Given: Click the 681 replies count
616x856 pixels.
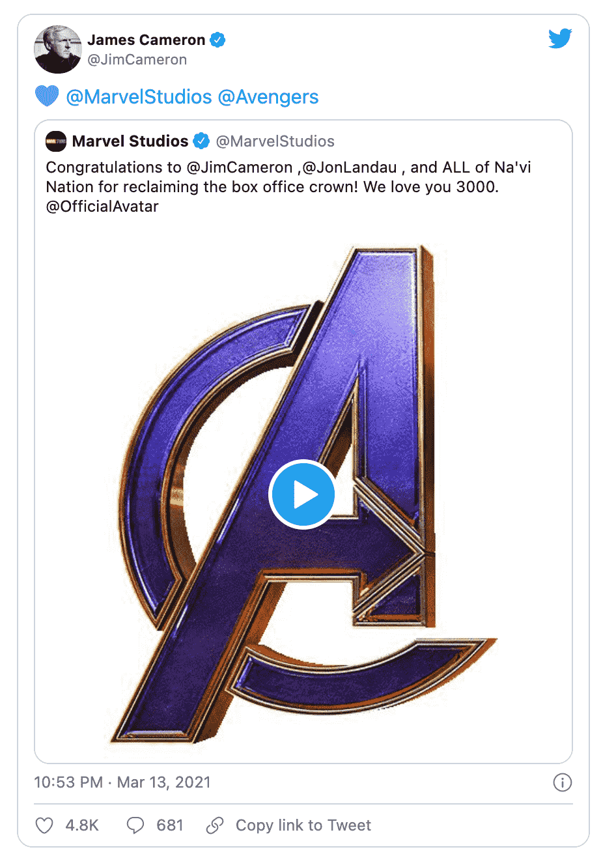Looking at the screenshot, I should click(170, 825).
